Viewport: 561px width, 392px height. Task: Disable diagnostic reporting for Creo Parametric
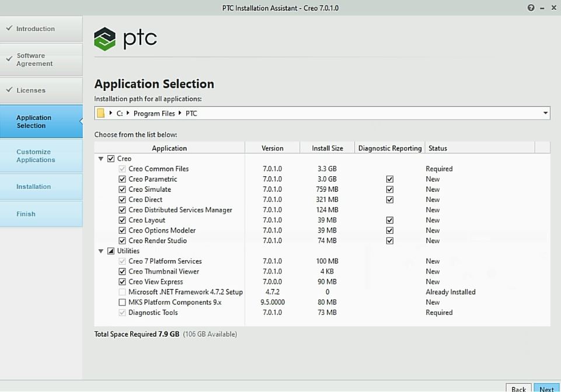390,179
